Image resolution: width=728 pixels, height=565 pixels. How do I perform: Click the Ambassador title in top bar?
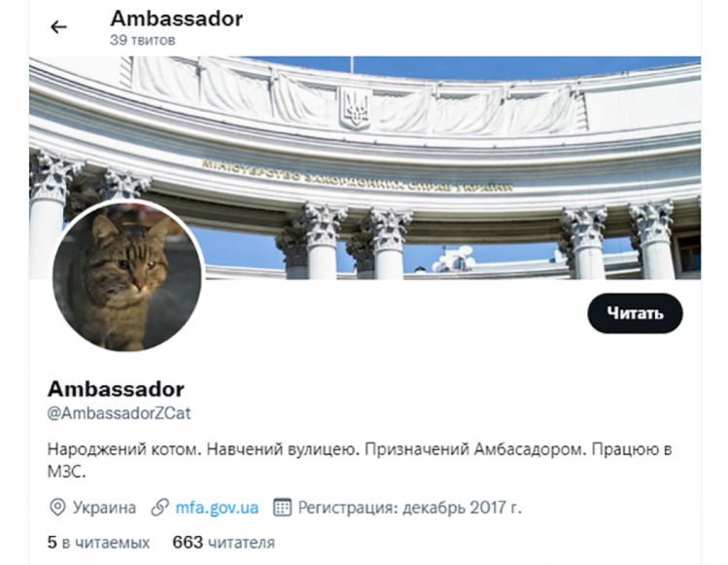pyautogui.click(x=177, y=18)
